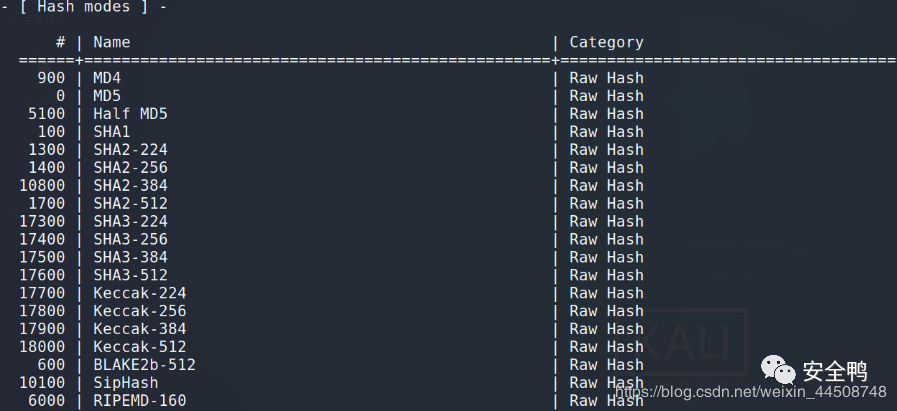Select the SHA1 hash mode name
Image resolution: width=897 pixels, height=411 pixels.
click(112, 132)
